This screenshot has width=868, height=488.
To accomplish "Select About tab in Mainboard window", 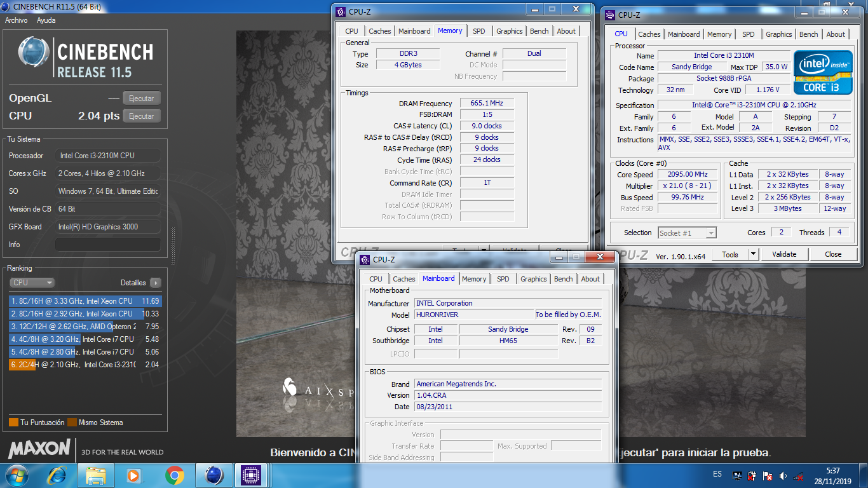I will pos(590,279).
